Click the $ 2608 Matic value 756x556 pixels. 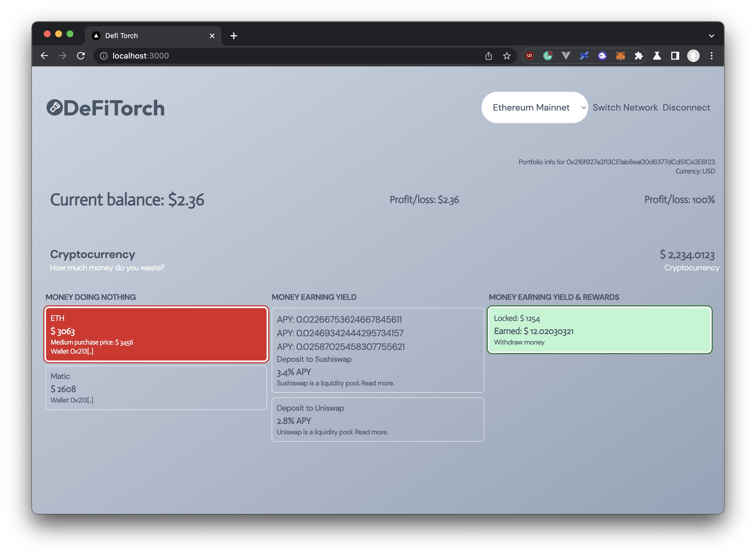click(x=63, y=389)
